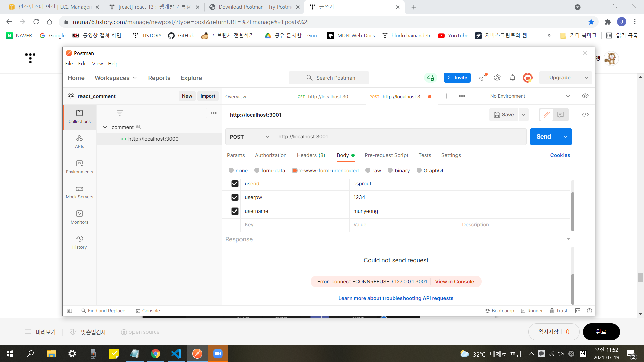This screenshot has width=644, height=362.
Task: Click the Postman settings gear icon
Action: tap(497, 78)
